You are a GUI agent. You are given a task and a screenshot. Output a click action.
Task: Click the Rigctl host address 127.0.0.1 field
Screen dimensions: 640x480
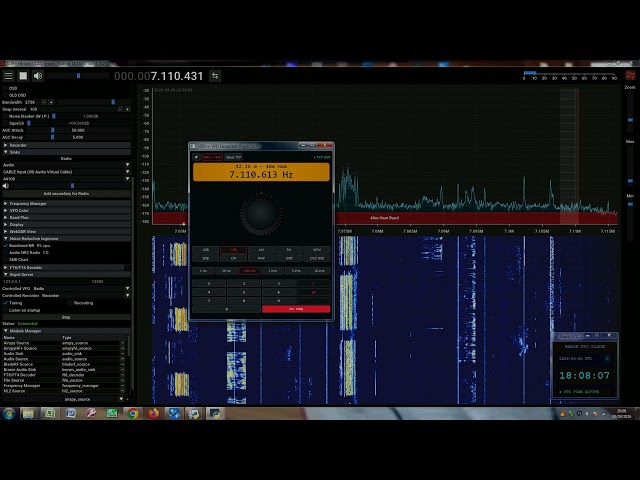click(46, 281)
